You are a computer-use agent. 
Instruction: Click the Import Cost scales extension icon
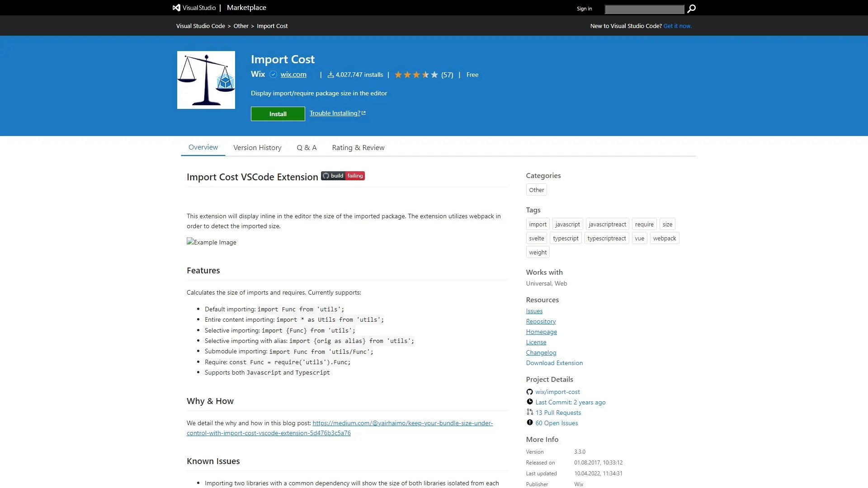coord(206,80)
